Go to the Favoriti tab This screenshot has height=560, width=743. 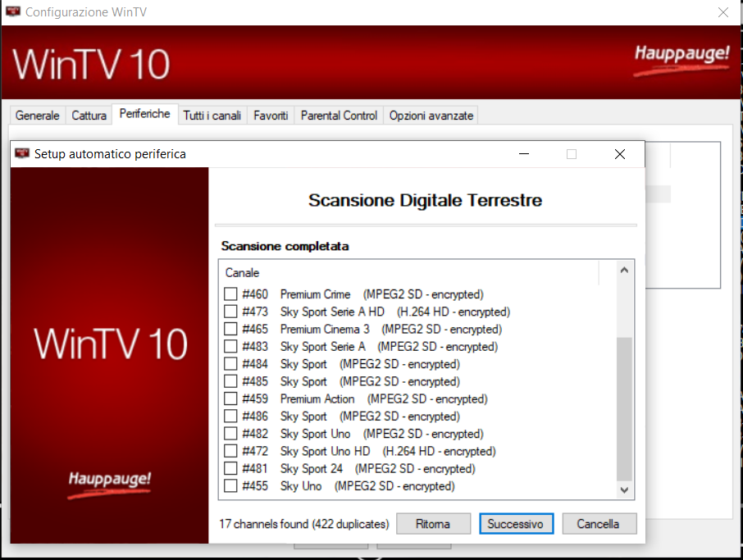pos(271,116)
